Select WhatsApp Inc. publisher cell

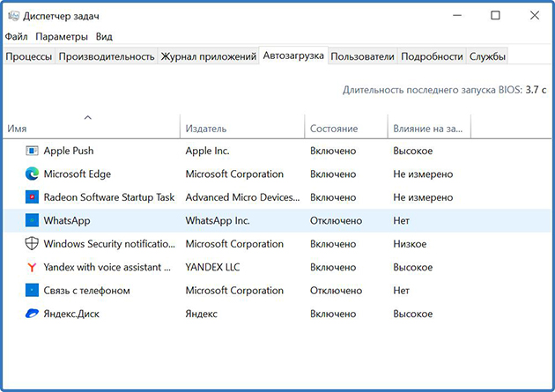click(218, 220)
